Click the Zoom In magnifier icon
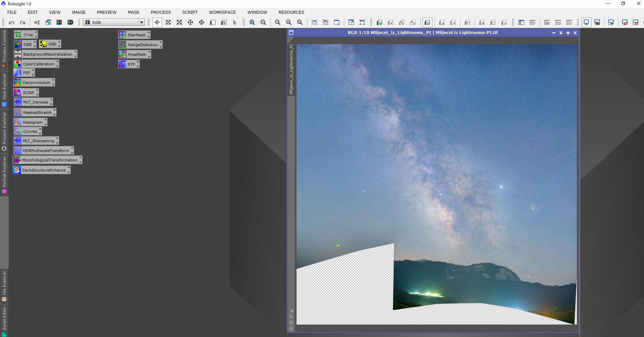 (x=252, y=23)
